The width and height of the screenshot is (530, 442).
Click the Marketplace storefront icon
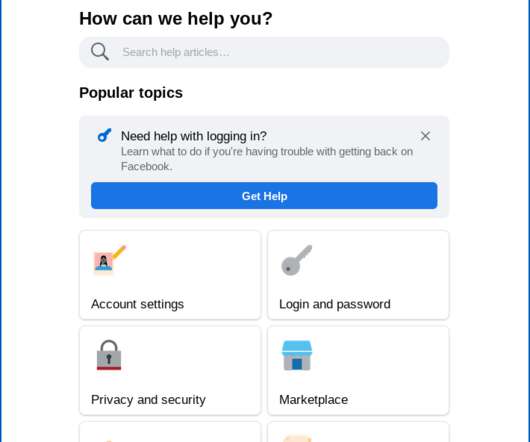(x=297, y=355)
